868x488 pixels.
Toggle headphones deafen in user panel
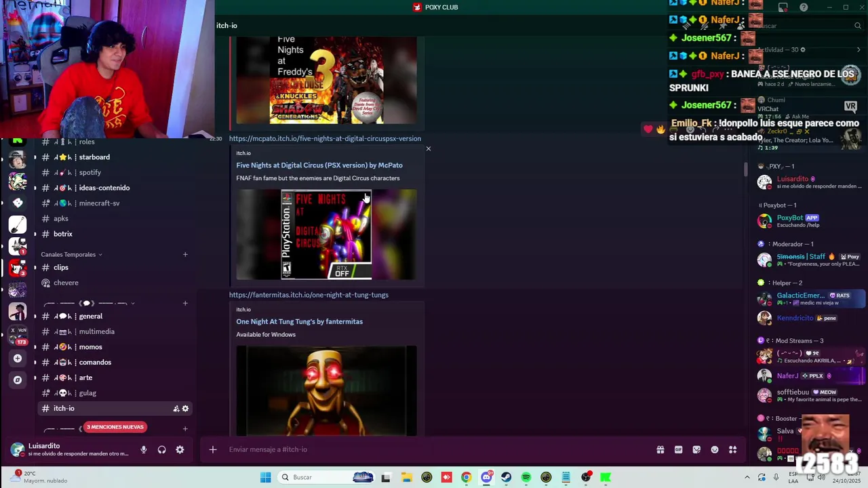pyautogui.click(x=161, y=450)
